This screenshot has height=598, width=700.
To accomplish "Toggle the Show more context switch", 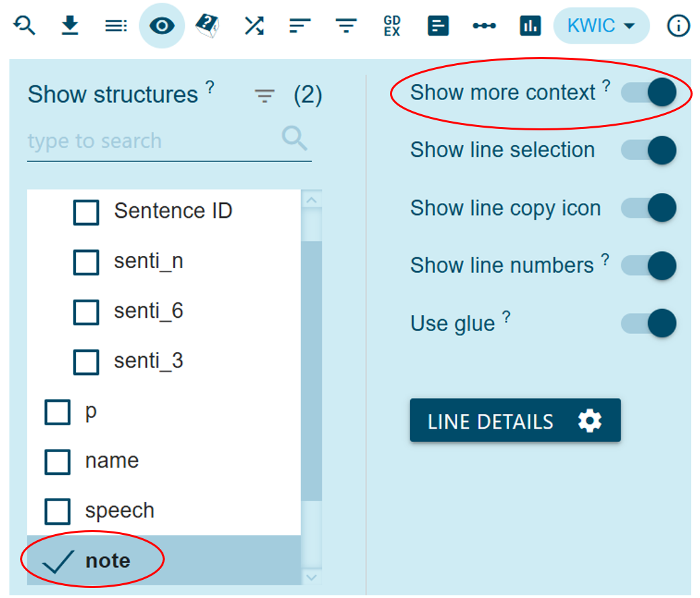I will pos(649,92).
